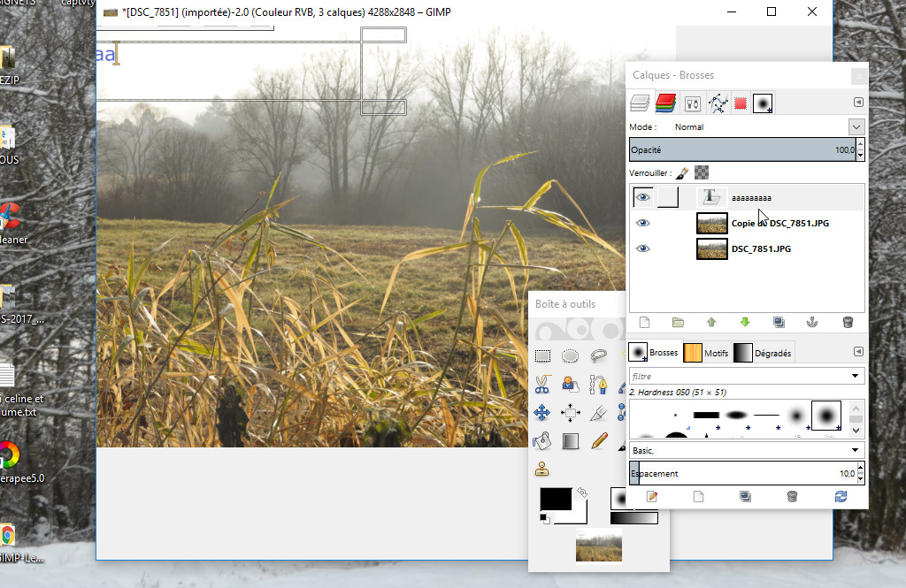
Task: Create a new layer in Calques panel
Action: (644, 323)
